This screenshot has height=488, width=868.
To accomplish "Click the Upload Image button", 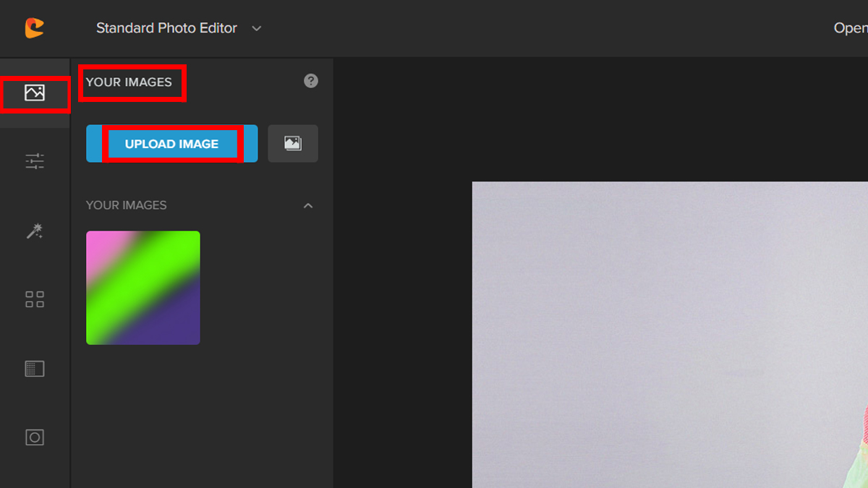I will (x=171, y=144).
